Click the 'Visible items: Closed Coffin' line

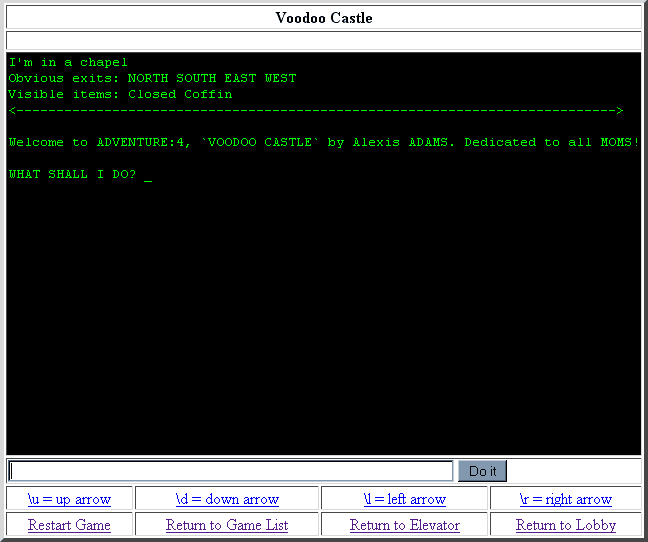point(120,94)
